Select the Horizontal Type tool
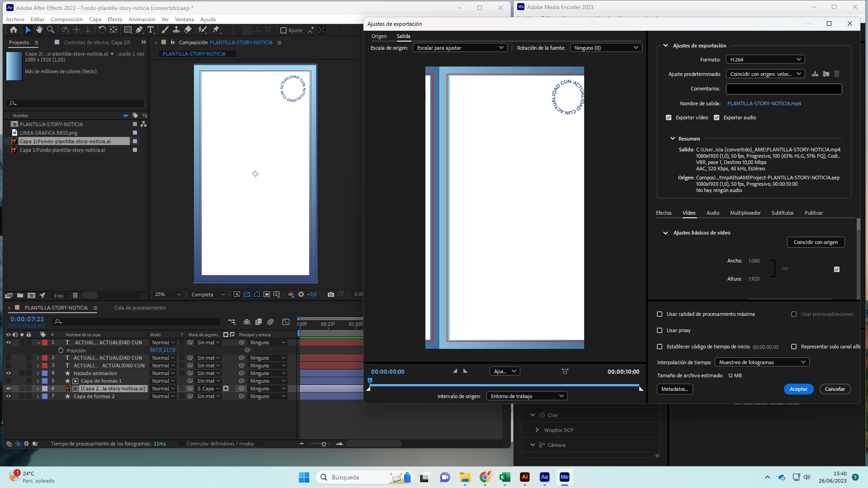 coord(151,30)
